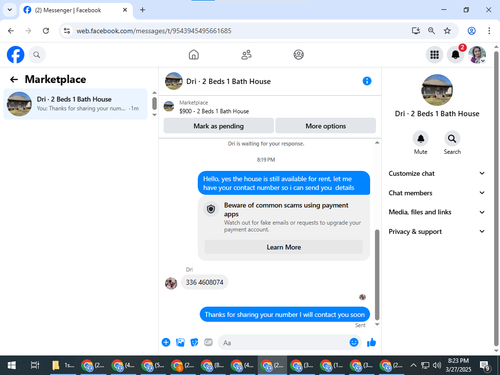
Task: Click the browser back arrow
Action: [11, 31]
